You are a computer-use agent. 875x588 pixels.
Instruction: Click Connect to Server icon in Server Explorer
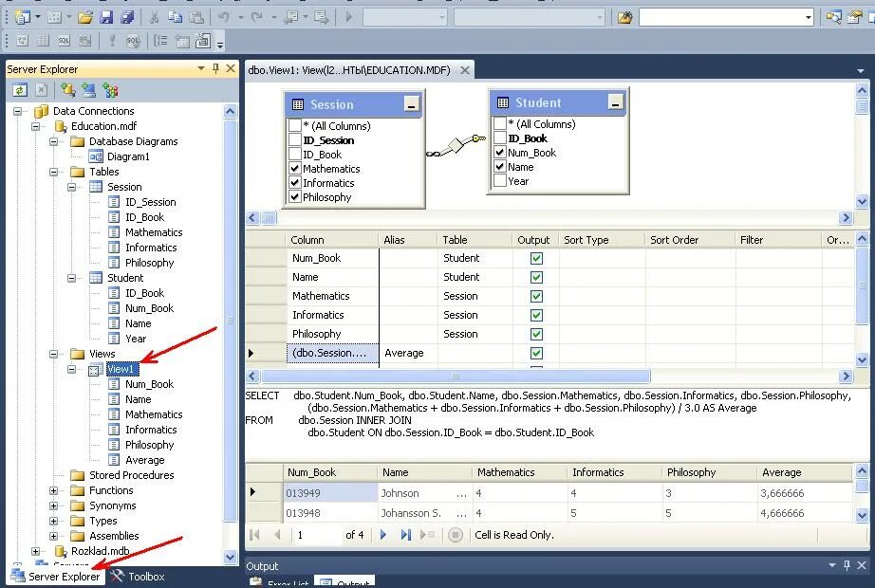click(x=88, y=90)
